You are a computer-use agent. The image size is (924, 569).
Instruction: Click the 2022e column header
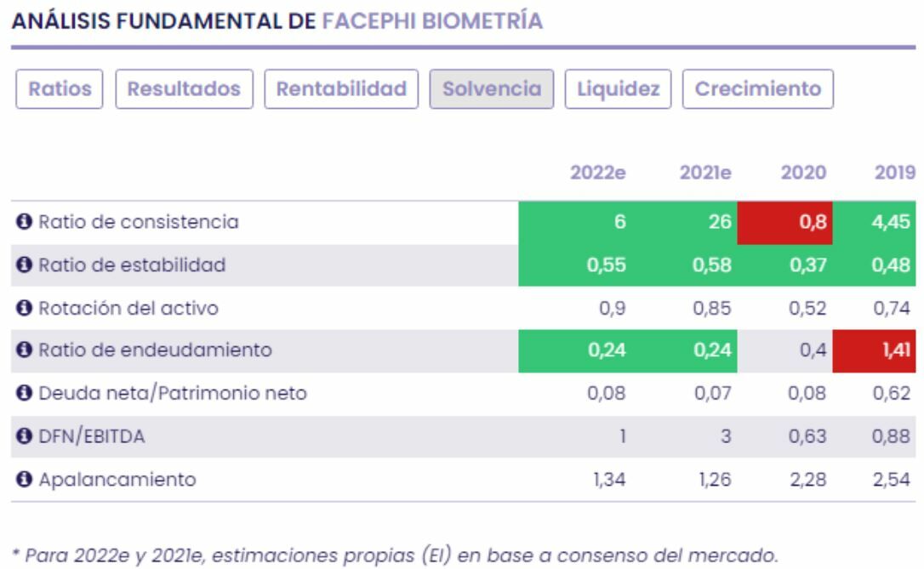click(x=598, y=173)
